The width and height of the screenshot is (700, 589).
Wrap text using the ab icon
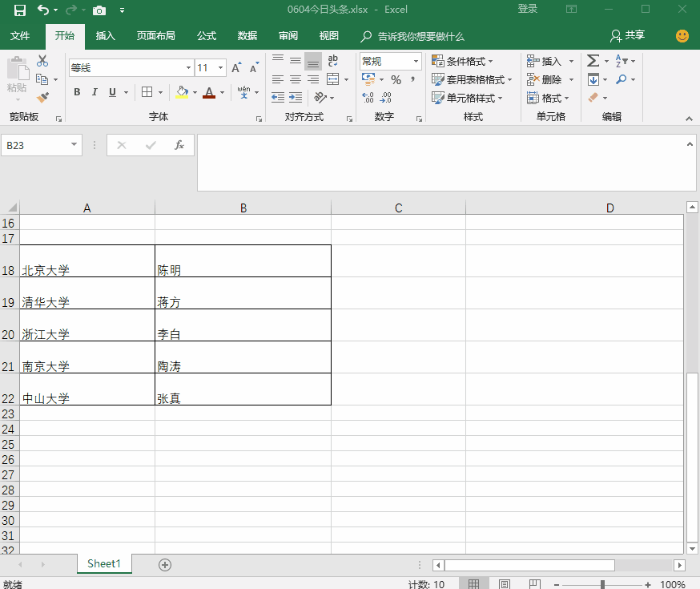tap(332, 60)
